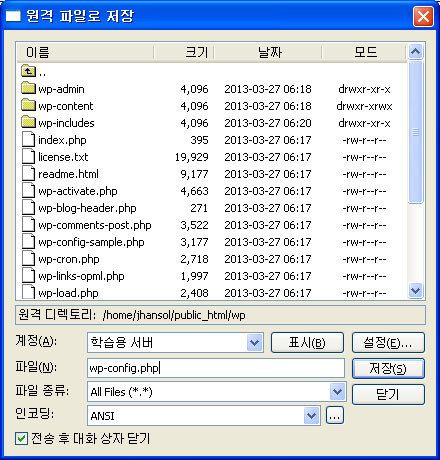440x460 pixels.
Task: Click the 2013-03-27 06:20 date value
Action: click(268, 123)
